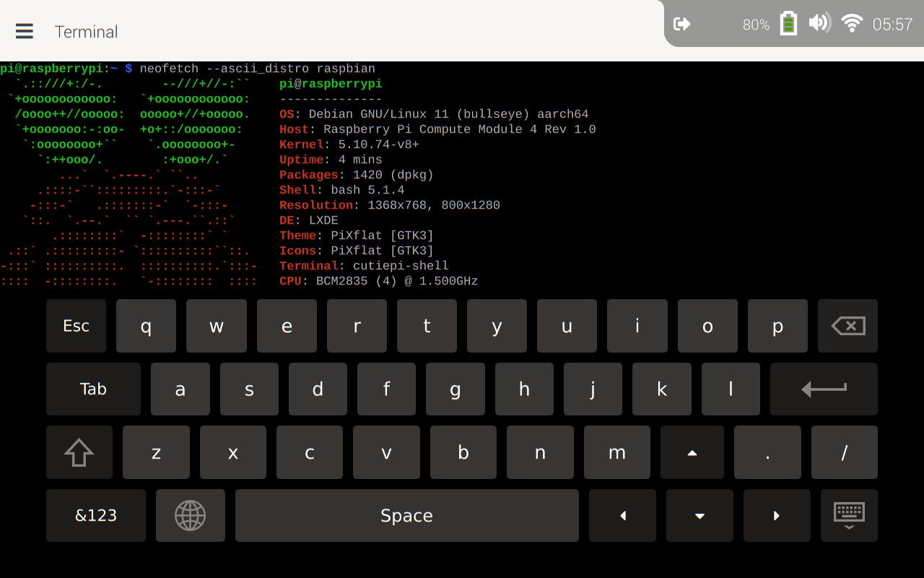924x578 pixels.
Task: Check the battery icon in status bar
Action: 788,23
